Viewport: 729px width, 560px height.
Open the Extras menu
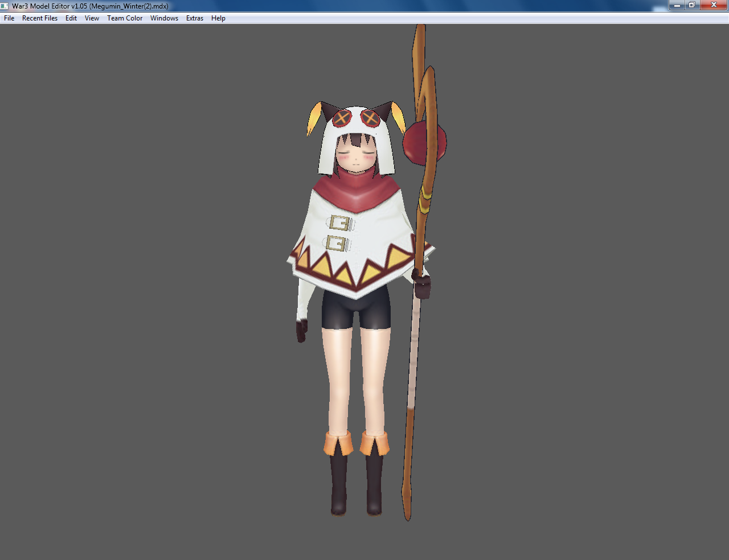pyautogui.click(x=195, y=18)
